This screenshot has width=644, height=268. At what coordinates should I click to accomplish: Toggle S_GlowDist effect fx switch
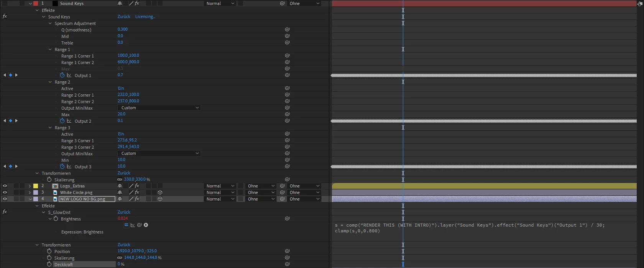[5, 212]
